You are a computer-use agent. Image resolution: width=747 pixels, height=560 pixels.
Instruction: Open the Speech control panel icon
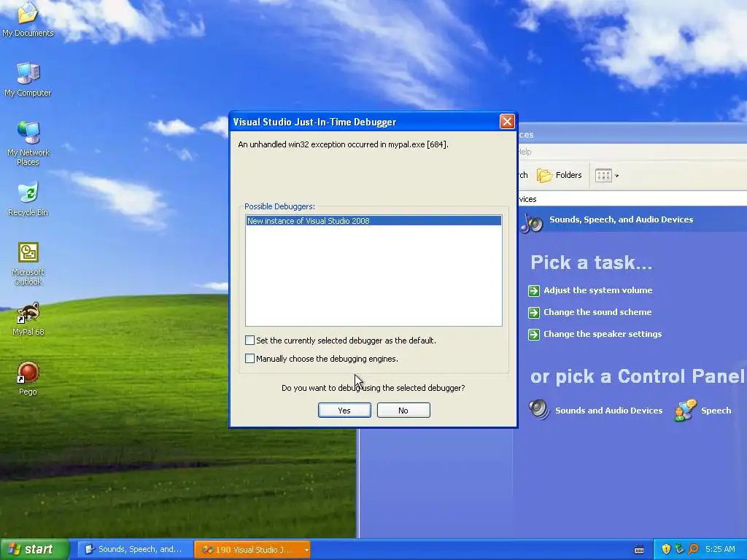pyautogui.click(x=686, y=410)
